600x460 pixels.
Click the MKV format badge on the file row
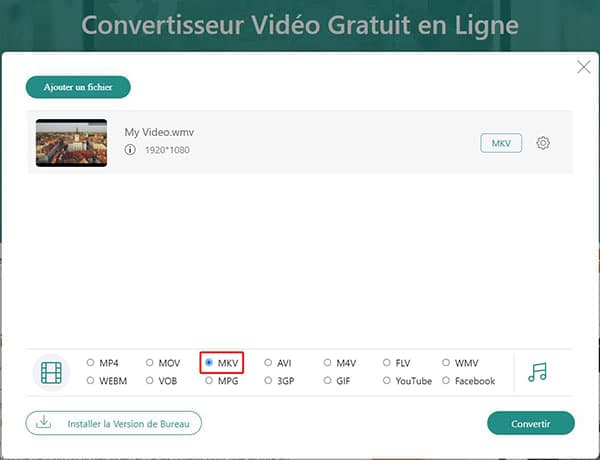501,143
